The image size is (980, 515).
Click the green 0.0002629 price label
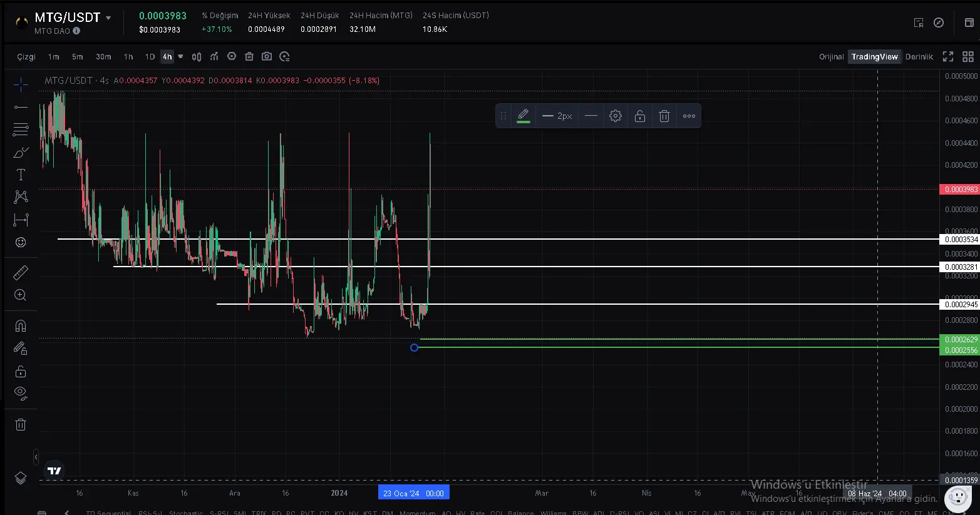[x=960, y=340]
